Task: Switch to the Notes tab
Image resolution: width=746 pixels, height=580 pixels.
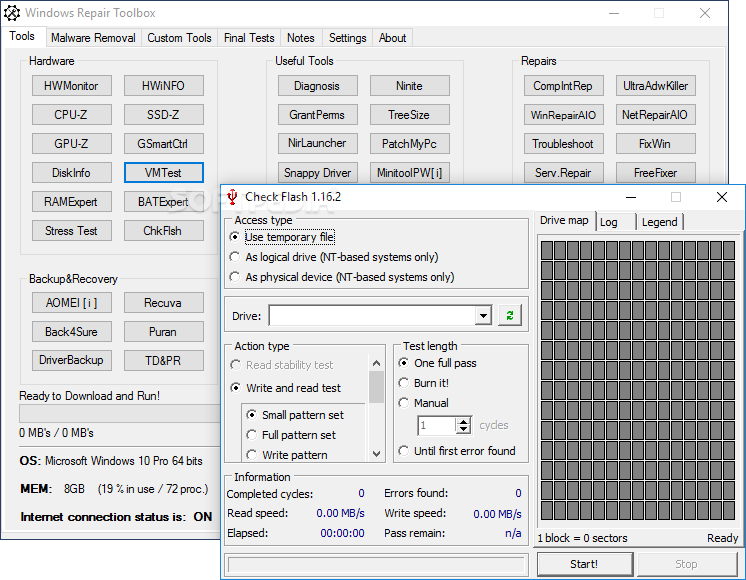Action: [x=301, y=38]
